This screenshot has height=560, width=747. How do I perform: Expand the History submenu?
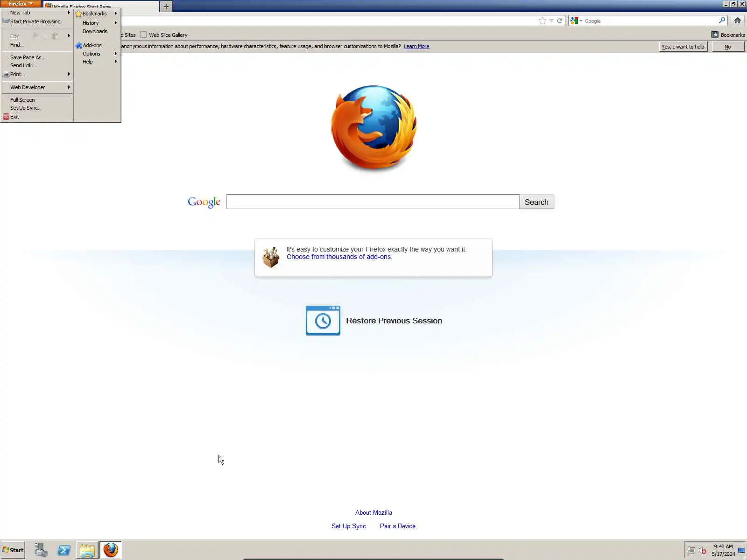[97, 23]
